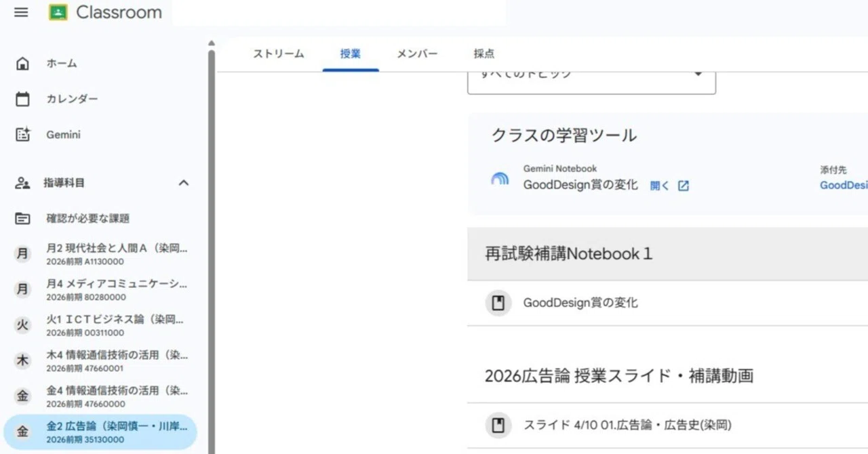
Task: Open the GoodDesign賞の変化 material row
Action: tap(667, 303)
